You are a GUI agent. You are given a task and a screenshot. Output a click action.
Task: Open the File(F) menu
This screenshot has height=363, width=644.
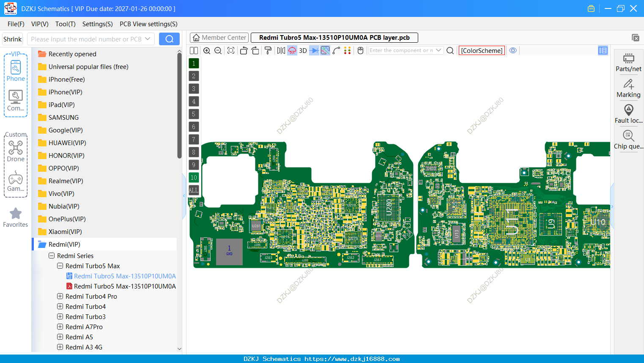coord(16,24)
